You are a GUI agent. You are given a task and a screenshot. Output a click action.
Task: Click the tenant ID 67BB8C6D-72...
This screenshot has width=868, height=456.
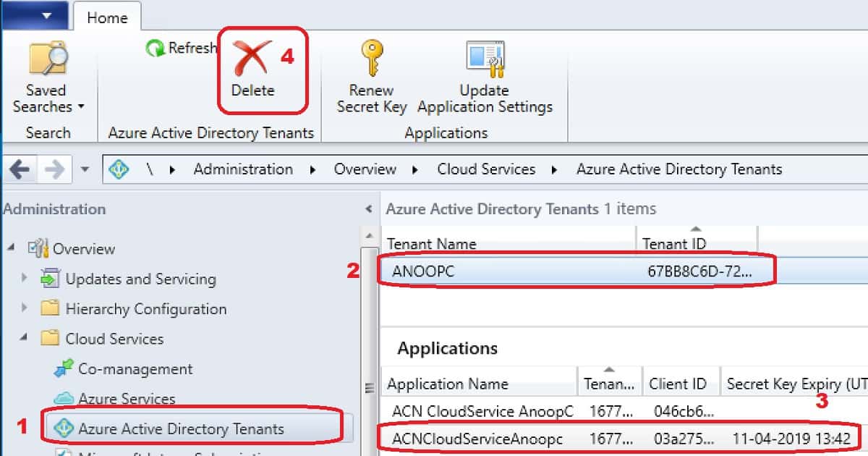click(700, 272)
